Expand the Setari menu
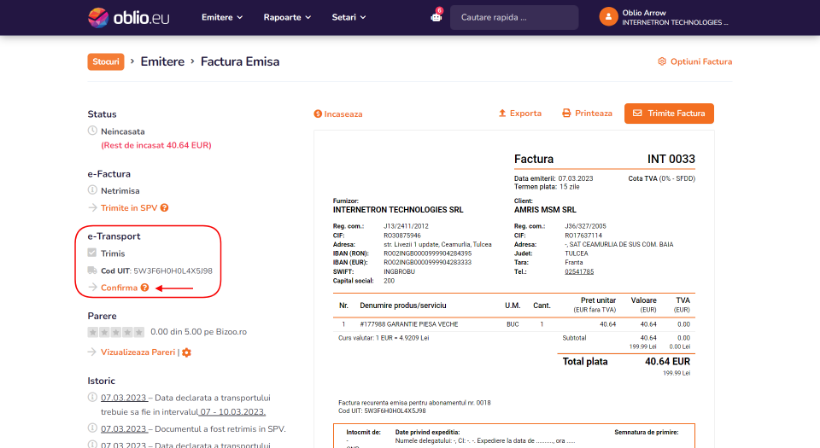 coord(349,17)
